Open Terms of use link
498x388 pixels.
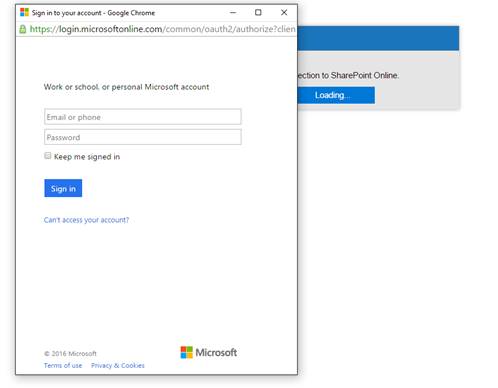coord(63,365)
